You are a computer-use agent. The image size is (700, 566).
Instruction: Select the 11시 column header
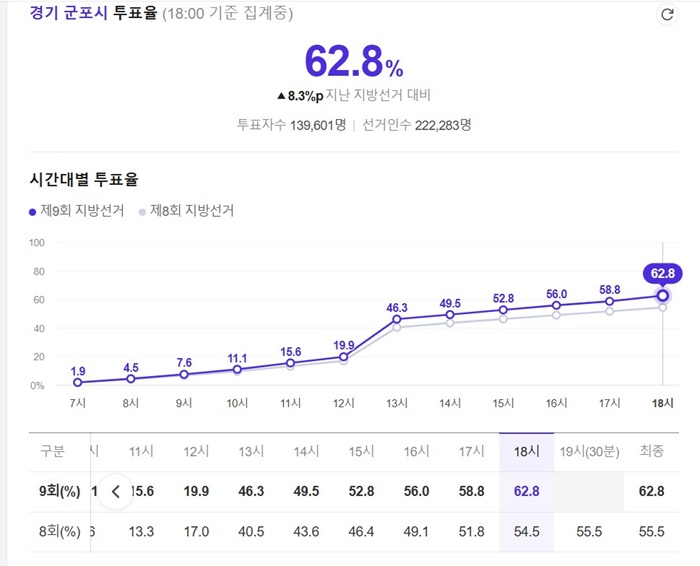[x=141, y=452]
